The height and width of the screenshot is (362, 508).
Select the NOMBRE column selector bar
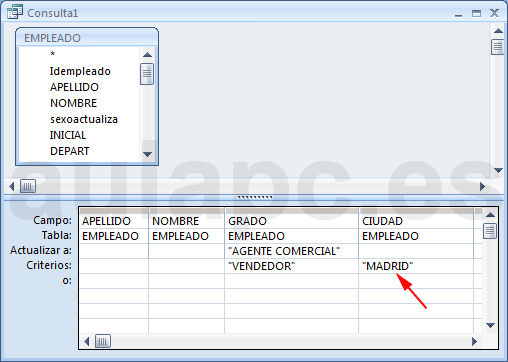point(187,211)
